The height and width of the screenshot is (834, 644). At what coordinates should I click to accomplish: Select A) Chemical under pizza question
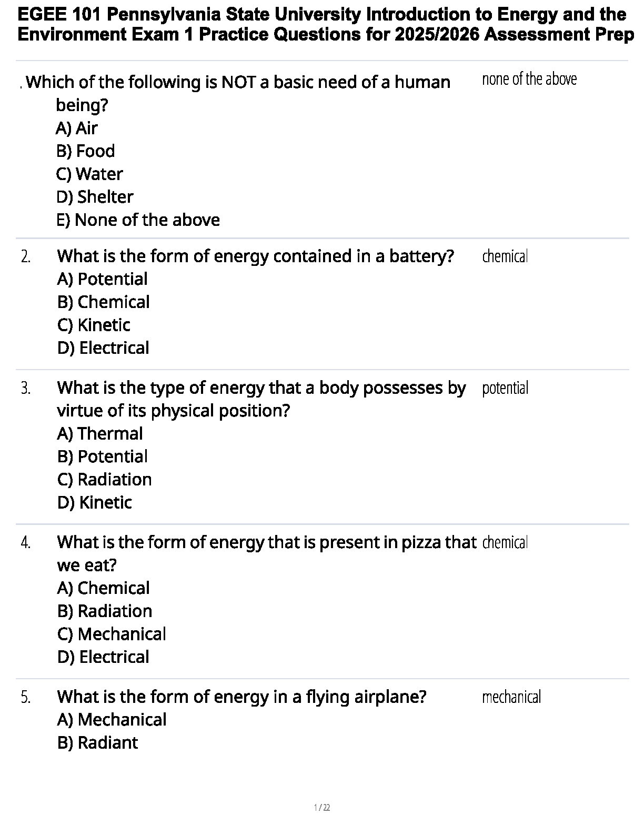[103, 588]
